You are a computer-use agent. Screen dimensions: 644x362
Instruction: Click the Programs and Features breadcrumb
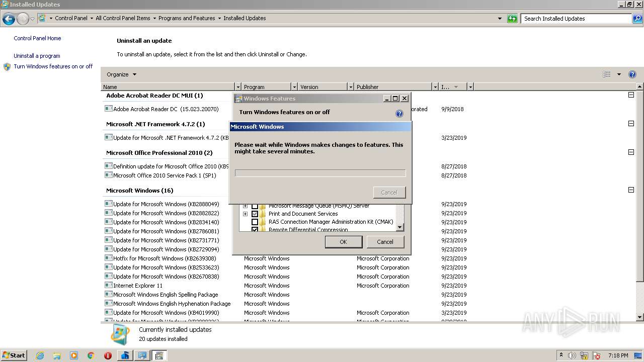tap(187, 18)
